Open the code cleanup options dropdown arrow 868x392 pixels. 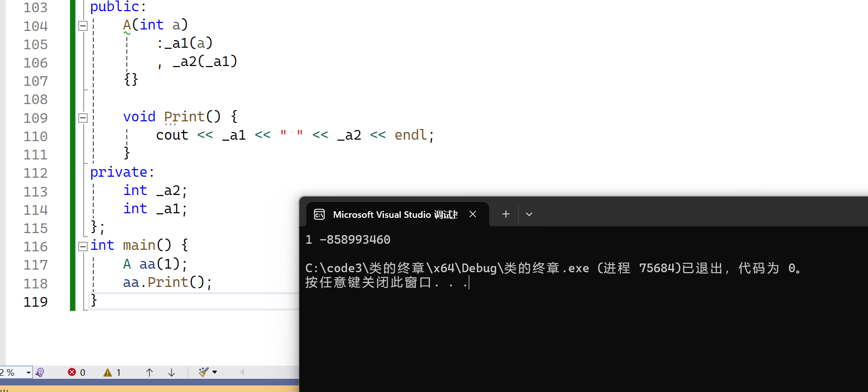pos(215,372)
